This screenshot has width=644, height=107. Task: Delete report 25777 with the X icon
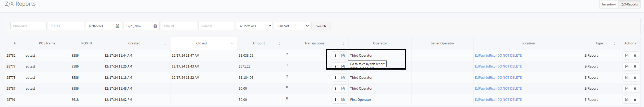point(635,66)
